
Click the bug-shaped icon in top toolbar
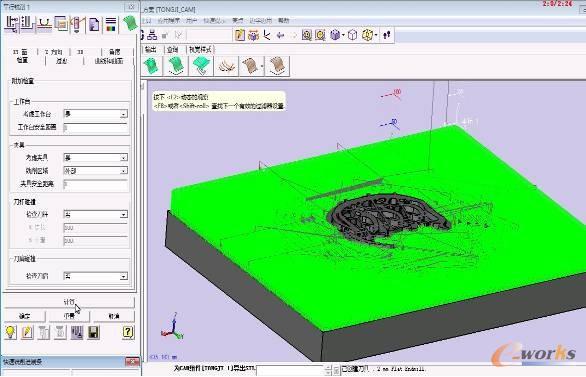[x=253, y=35]
